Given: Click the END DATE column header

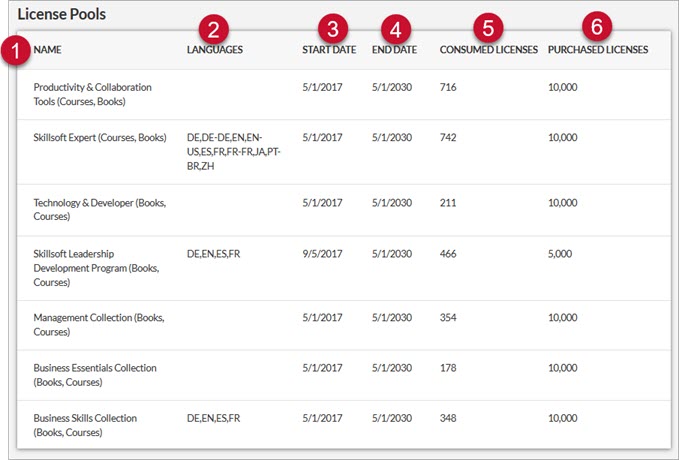Looking at the screenshot, I should (394, 50).
